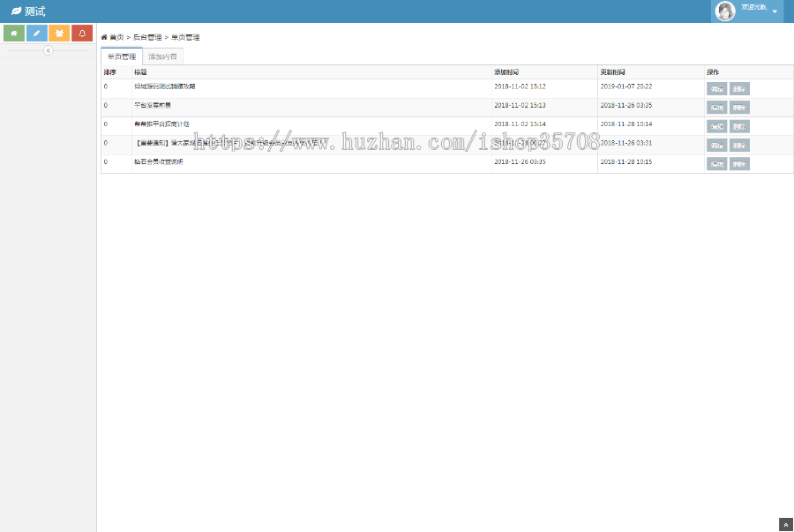Click the scroll-to-top button at bottom right
The height and width of the screenshot is (532, 794).
pyautogui.click(x=785, y=525)
